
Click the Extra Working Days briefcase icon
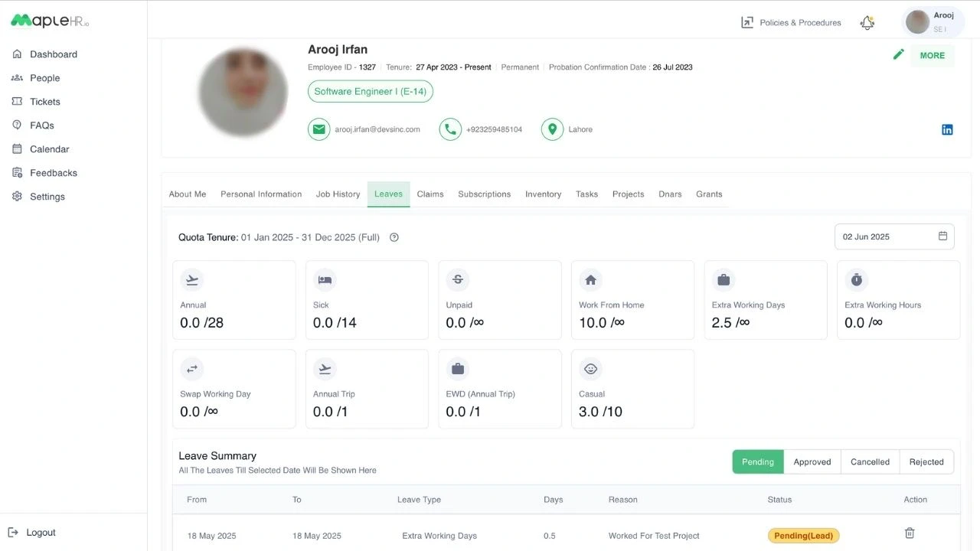pos(724,280)
